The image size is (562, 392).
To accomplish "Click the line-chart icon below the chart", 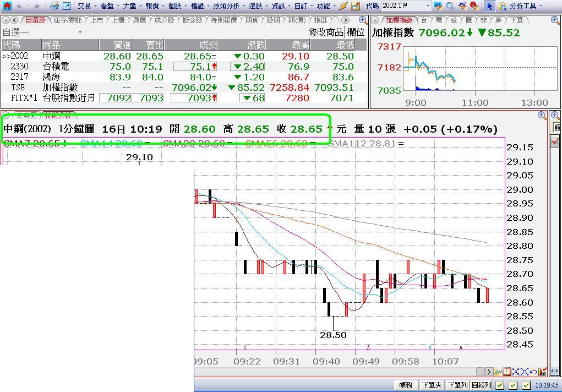I will tap(498, 372).
